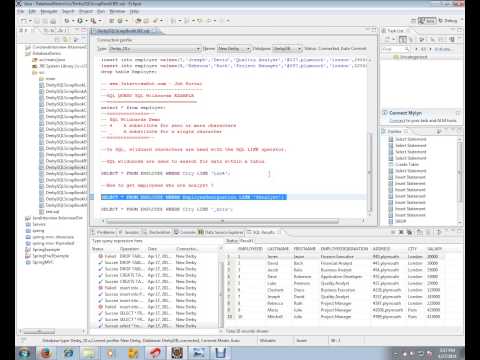Viewport: 480px width, 360px height.
Task: Click the New toolbar icon
Action: (24, 21)
